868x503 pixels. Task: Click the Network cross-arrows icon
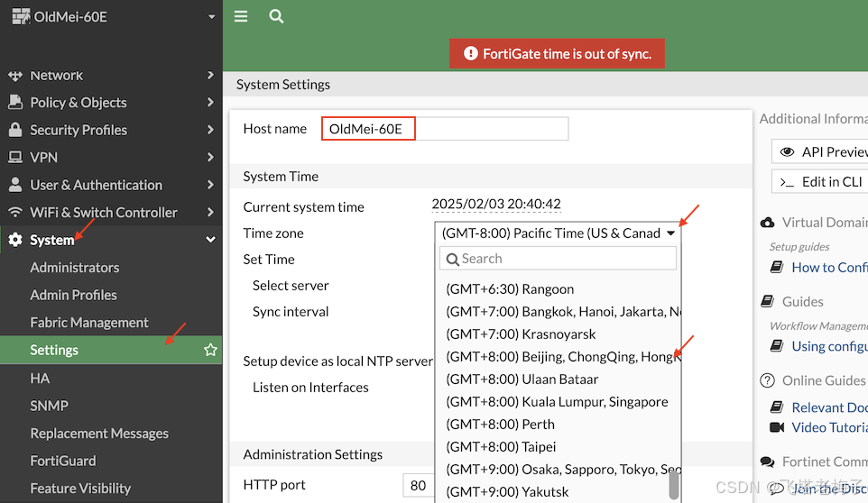[x=15, y=75]
